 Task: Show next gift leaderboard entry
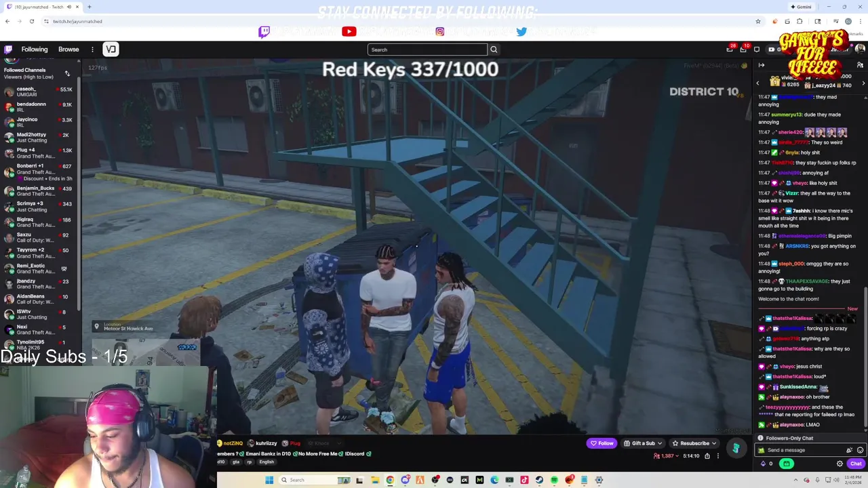coord(863,83)
